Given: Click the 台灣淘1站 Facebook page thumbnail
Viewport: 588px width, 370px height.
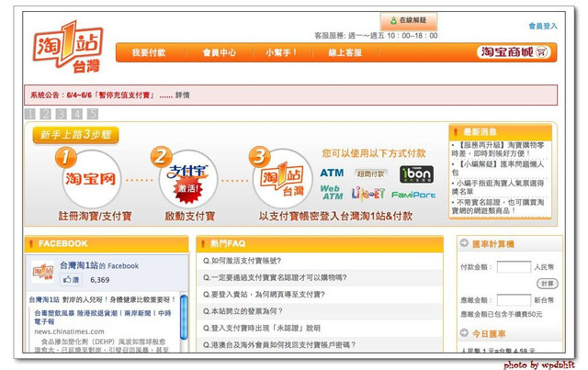Looking at the screenshot, I should tap(42, 272).
